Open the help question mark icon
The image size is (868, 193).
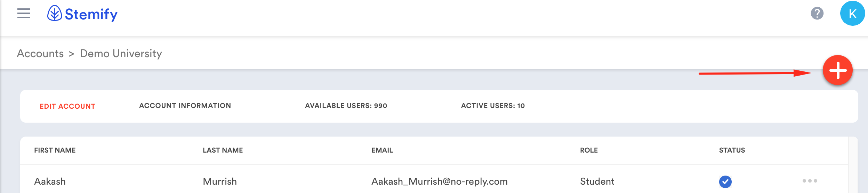[x=817, y=14]
